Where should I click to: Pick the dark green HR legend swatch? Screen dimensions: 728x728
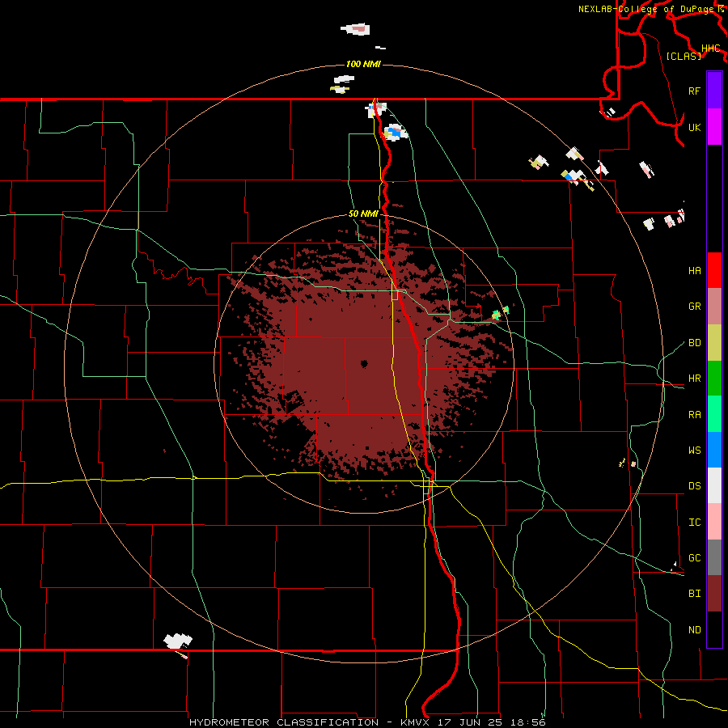(x=714, y=379)
